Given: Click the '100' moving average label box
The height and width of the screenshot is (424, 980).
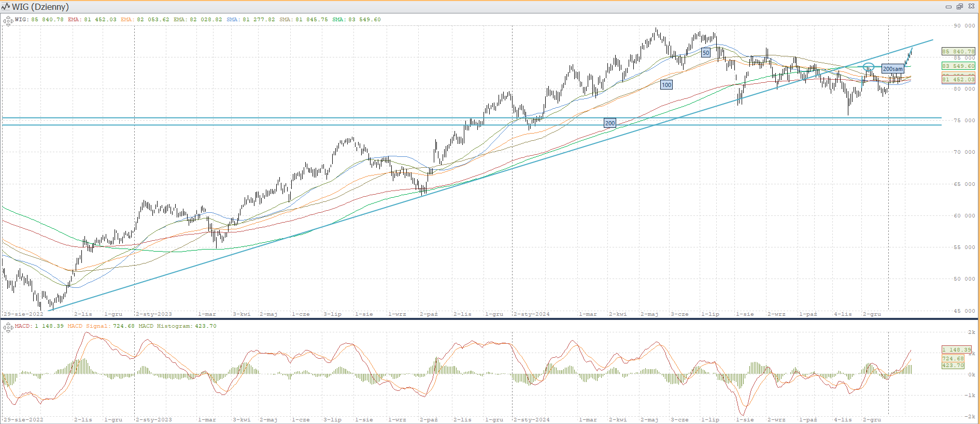Looking at the screenshot, I should click(666, 85).
